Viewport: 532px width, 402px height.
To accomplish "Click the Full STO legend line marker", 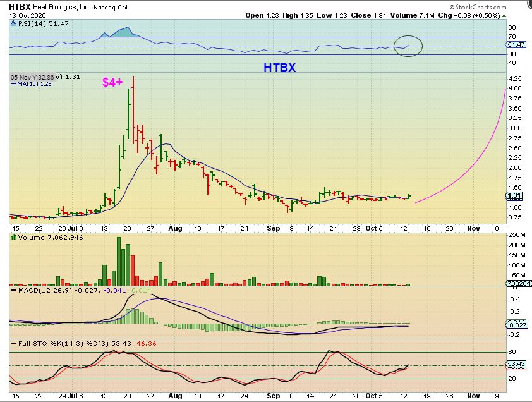I will coord(13,344).
